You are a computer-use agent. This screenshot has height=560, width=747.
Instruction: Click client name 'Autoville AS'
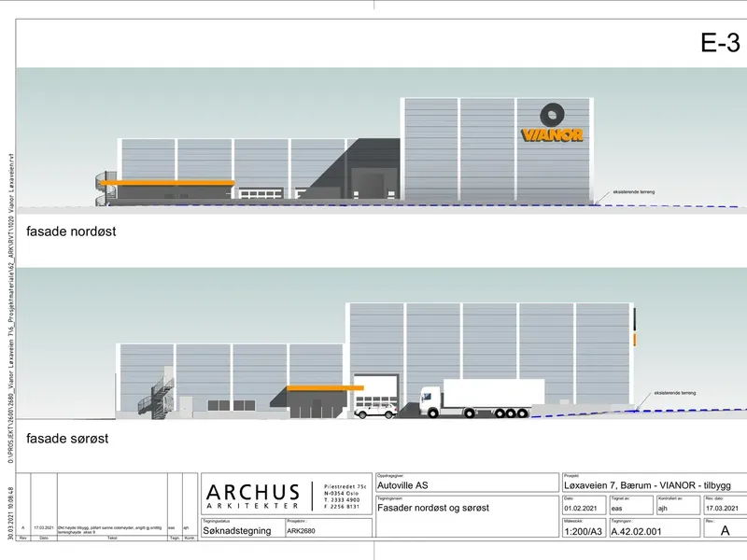click(x=402, y=485)
